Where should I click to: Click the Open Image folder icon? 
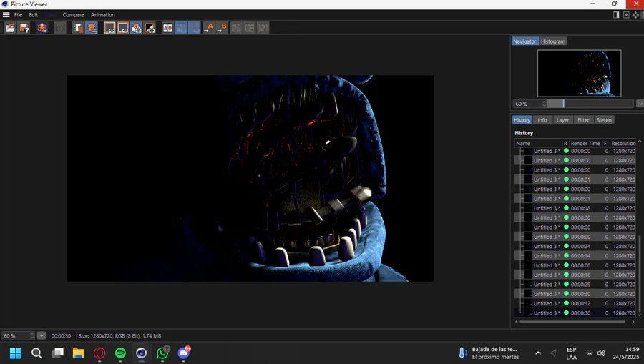pyautogui.click(x=10, y=28)
